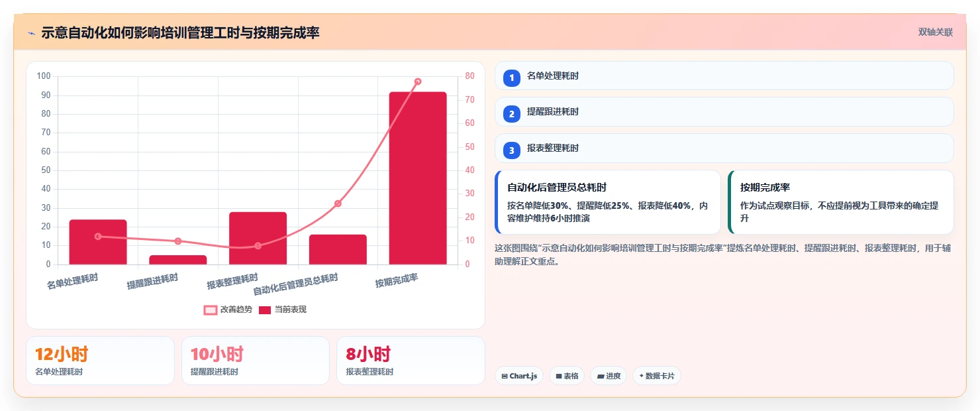Select the 表格 tag
The height and width of the screenshot is (411, 980).
pyautogui.click(x=567, y=376)
